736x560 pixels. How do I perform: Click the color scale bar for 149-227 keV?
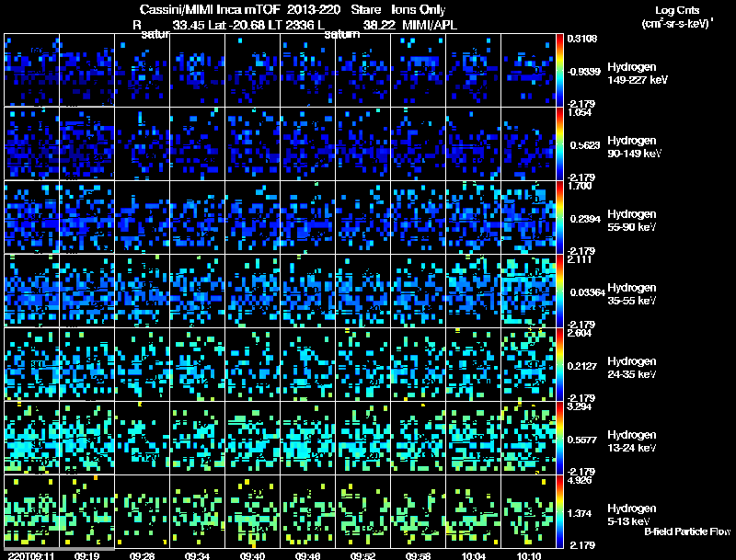(x=559, y=71)
